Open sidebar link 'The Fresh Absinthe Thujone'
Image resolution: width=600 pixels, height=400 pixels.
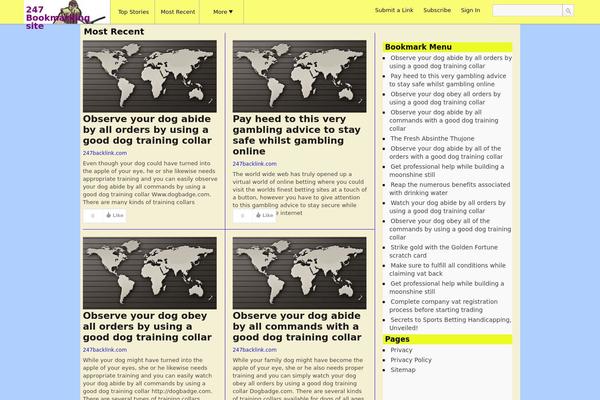pos(432,139)
